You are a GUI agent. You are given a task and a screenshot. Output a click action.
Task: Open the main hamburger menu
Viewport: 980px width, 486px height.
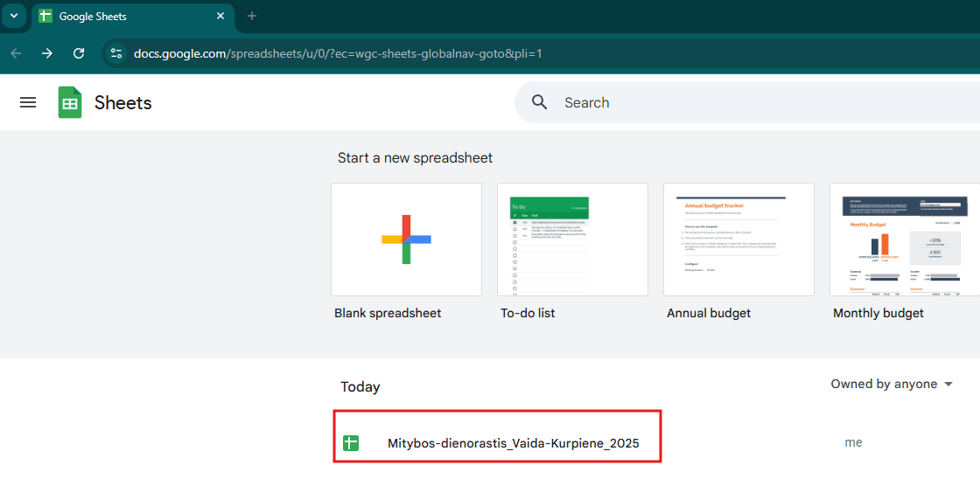click(x=28, y=102)
